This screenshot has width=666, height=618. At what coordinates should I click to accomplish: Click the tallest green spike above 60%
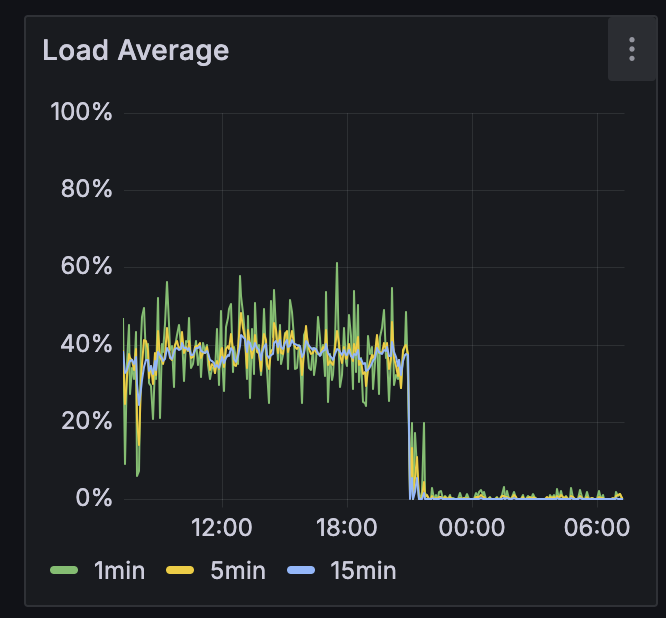point(337,266)
